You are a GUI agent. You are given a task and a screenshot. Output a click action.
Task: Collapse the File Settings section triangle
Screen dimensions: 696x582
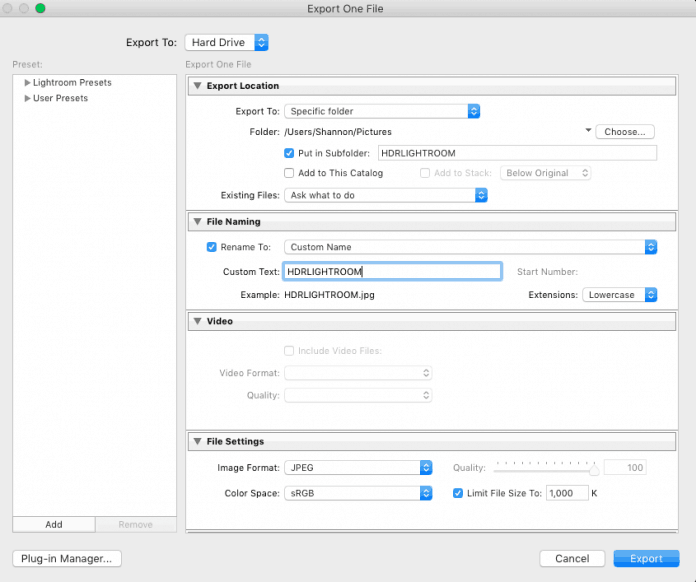tap(197, 442)
